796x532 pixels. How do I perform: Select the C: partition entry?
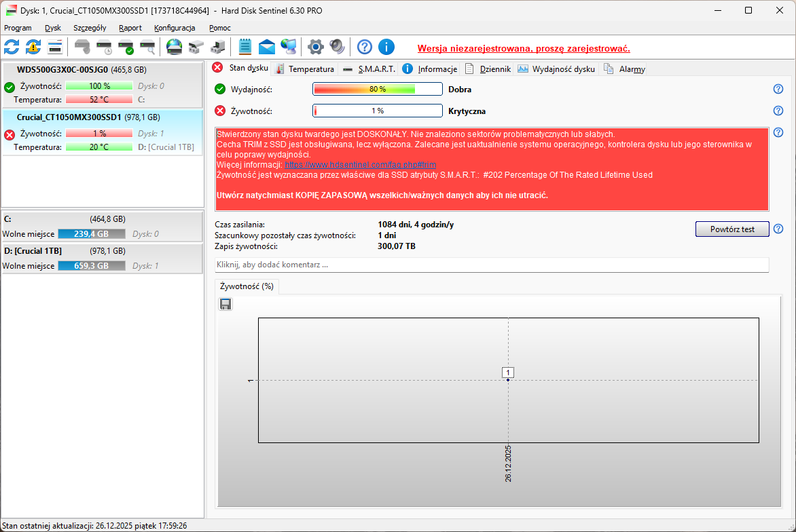pos(103,226)
